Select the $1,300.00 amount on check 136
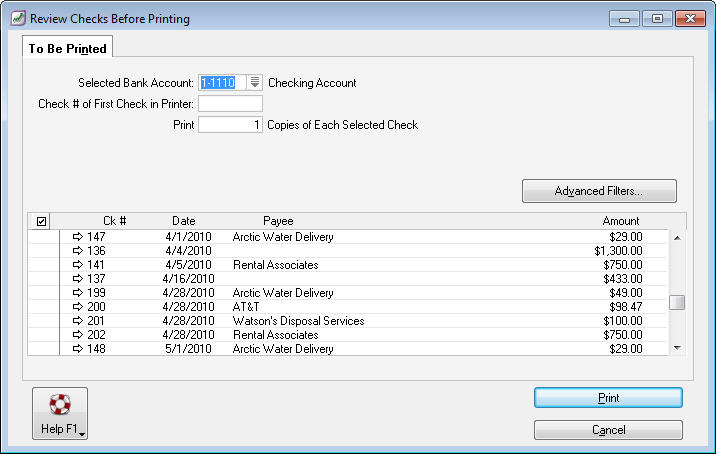Viewport: 716px width, 454px height. pos(618,251)
